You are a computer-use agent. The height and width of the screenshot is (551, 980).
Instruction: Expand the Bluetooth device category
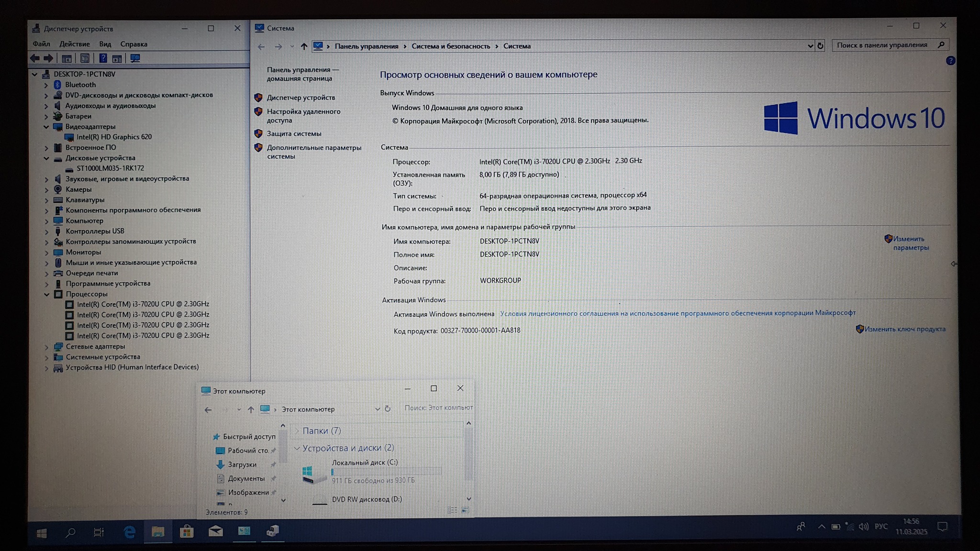[46, 85]
